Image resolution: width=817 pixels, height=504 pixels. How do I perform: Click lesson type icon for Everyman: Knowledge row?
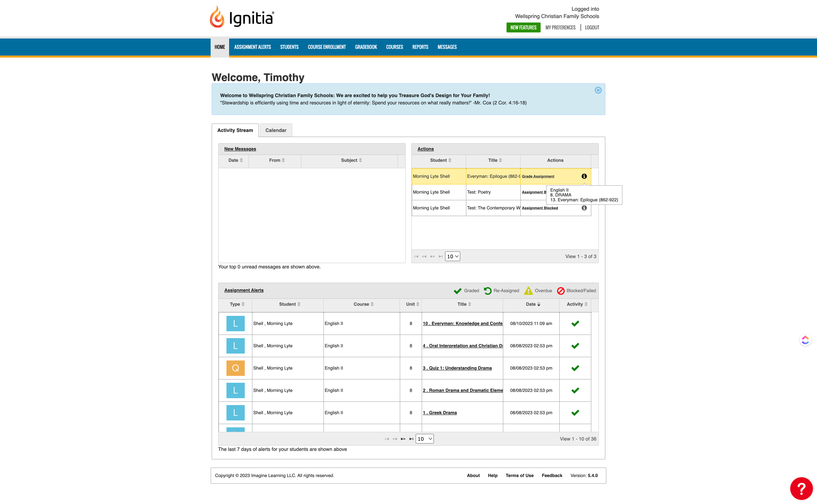(x=235, y=323)
